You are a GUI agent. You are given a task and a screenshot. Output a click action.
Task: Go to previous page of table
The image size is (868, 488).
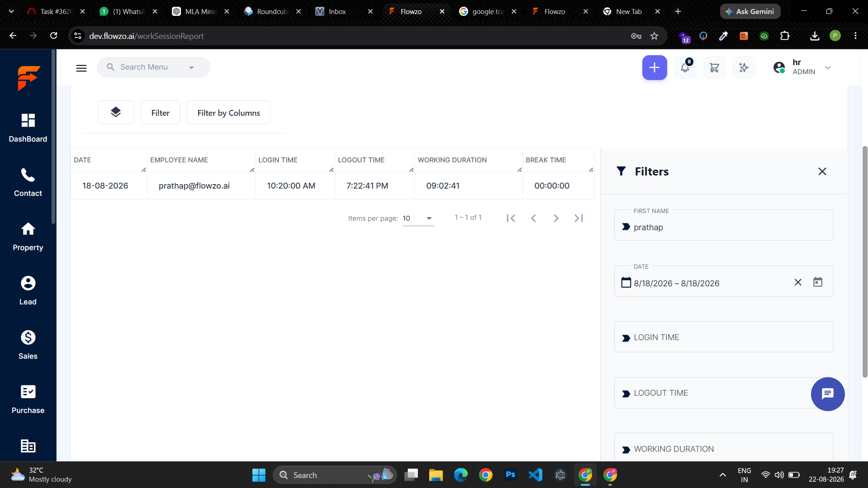[x=533, y=218]
